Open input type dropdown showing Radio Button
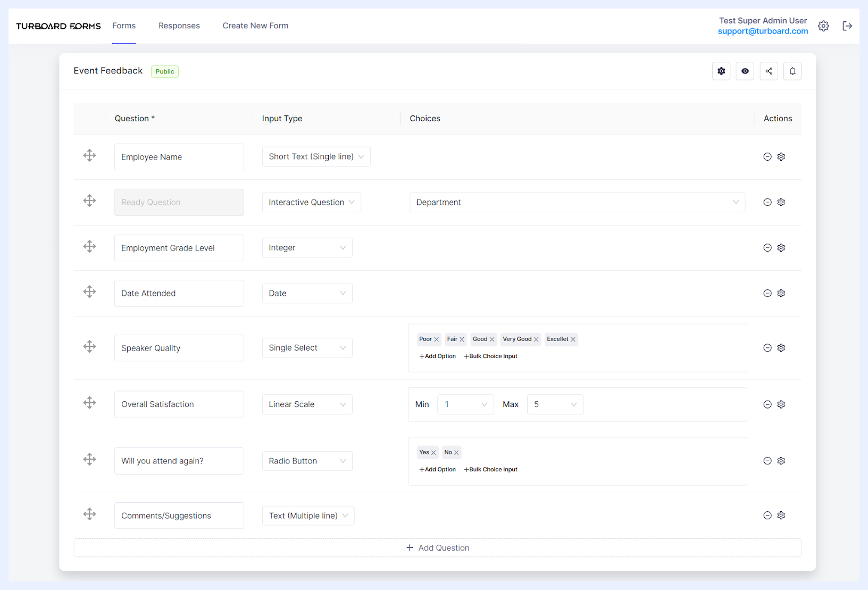868x590 pixels. tap(307, 461)
